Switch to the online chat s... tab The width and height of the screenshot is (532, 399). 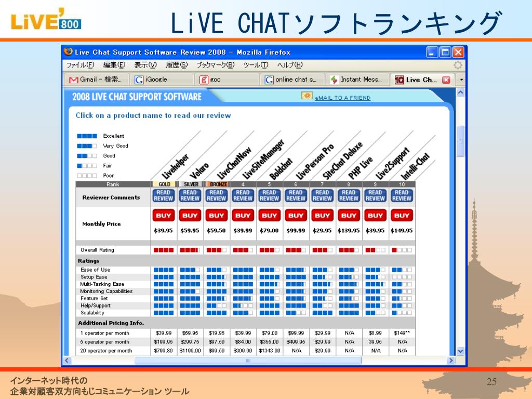(x=292, y=79)
